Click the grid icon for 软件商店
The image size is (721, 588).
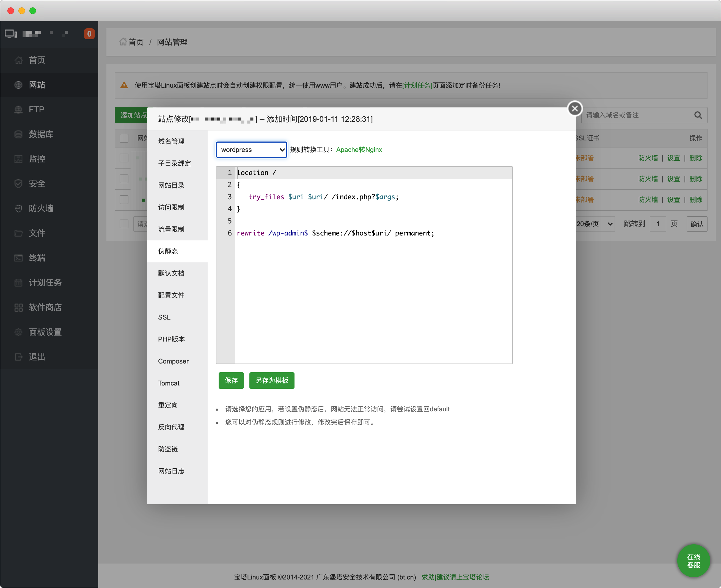[19, 307]
